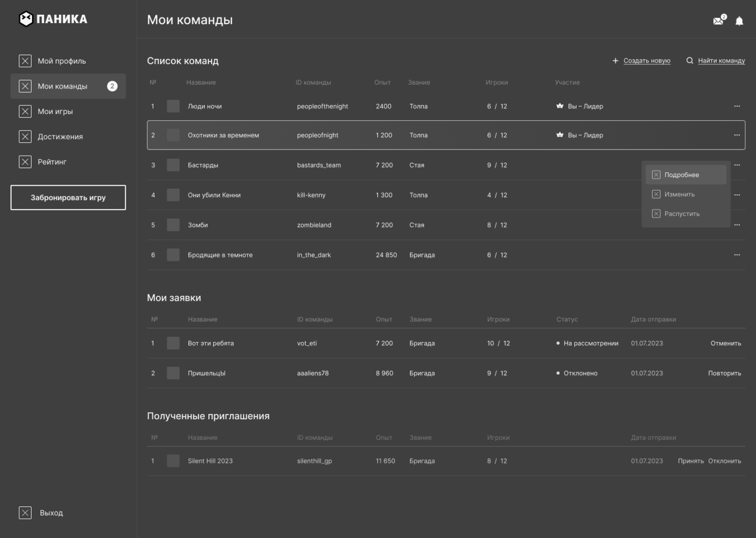Image resolution: width=756 pixels, height=538 pixels.
Task: Click the plus icon beside Создать новую
Action: [x=616, y=61]
